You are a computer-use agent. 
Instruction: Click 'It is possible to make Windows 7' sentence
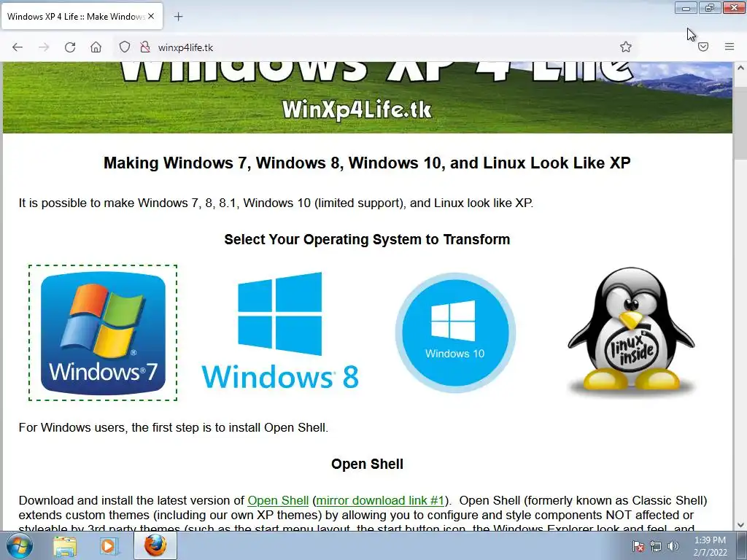point(276,203)
